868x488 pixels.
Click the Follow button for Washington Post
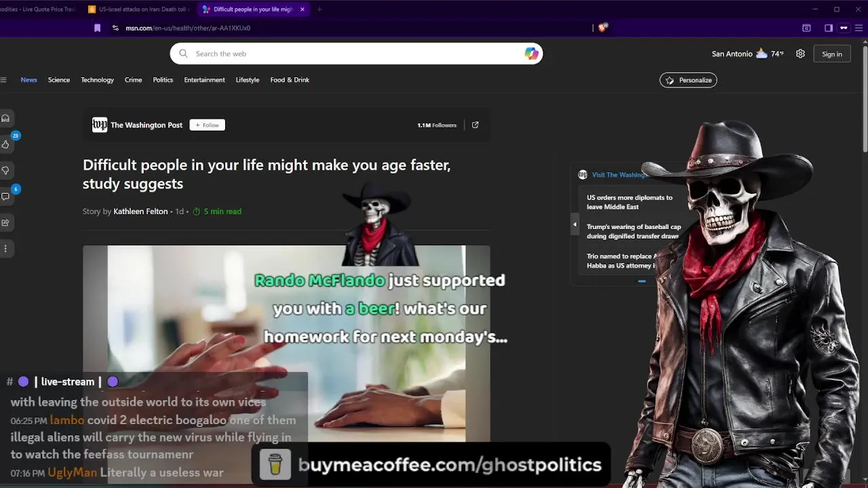coord(208,125)
